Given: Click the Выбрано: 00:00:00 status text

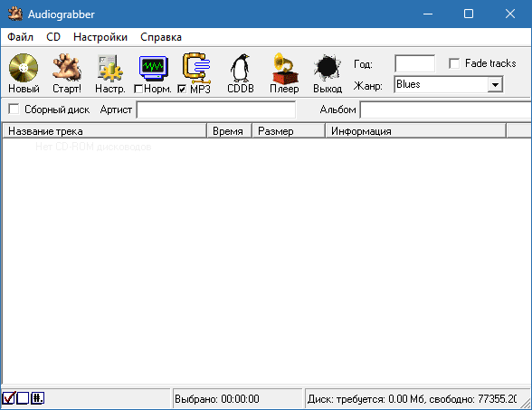Looking at the screenshot, I should coord(217,399).
